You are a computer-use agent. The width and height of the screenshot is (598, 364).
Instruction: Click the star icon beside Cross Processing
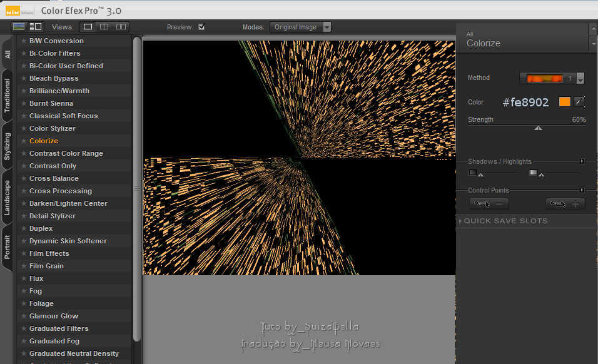point(24,191)
